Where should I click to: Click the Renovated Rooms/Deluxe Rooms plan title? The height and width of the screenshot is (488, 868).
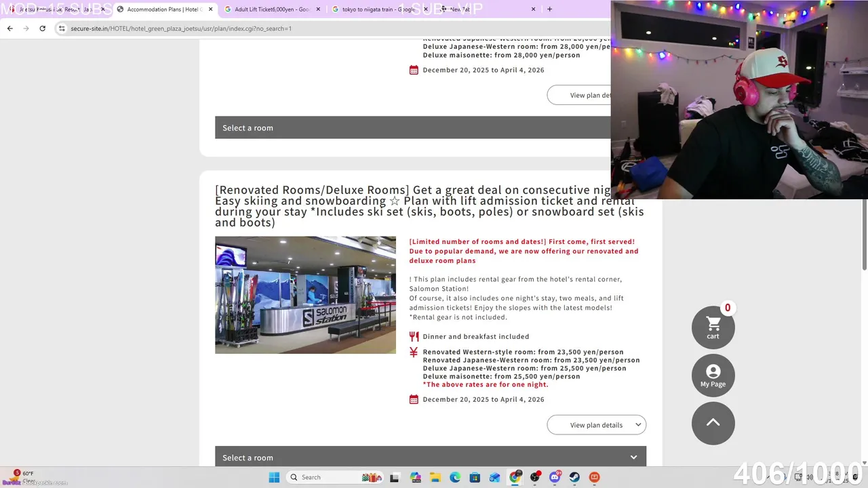click(x=429, y=206)
